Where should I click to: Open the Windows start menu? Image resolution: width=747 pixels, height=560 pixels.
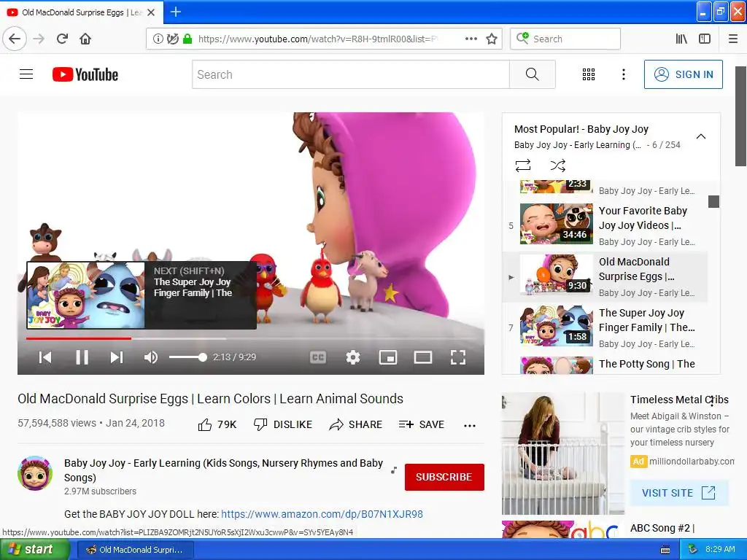point(34,550)
